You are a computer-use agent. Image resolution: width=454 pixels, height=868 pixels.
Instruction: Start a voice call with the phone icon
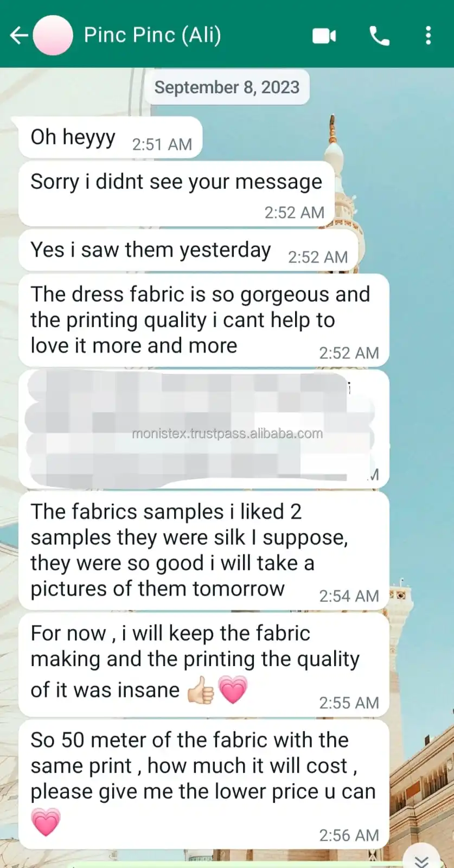[379, 36]
